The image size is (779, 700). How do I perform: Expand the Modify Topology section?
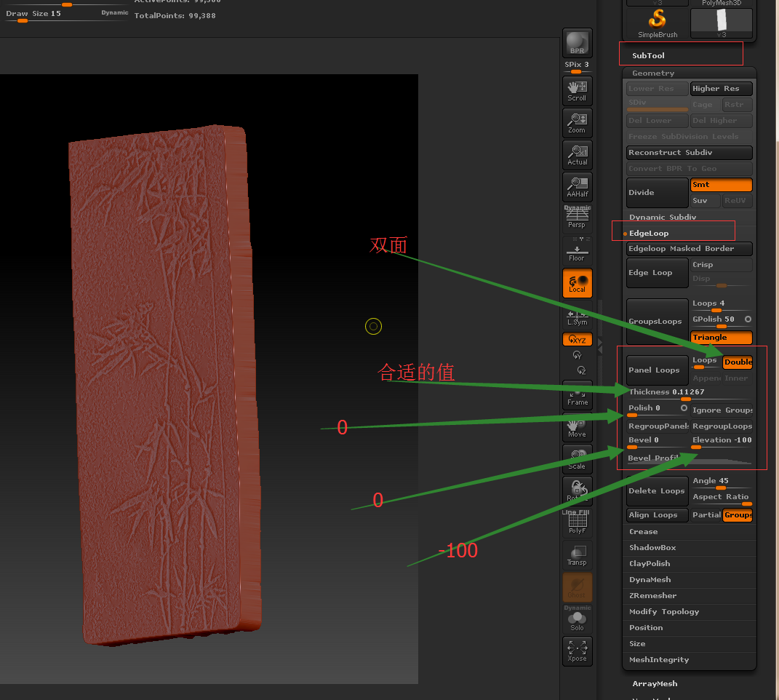coord(664,611)
